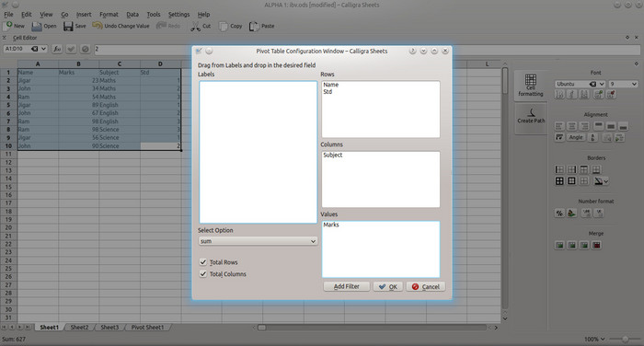
Task: Click the Angle text rotation button
Action: (x=575, y=137)
